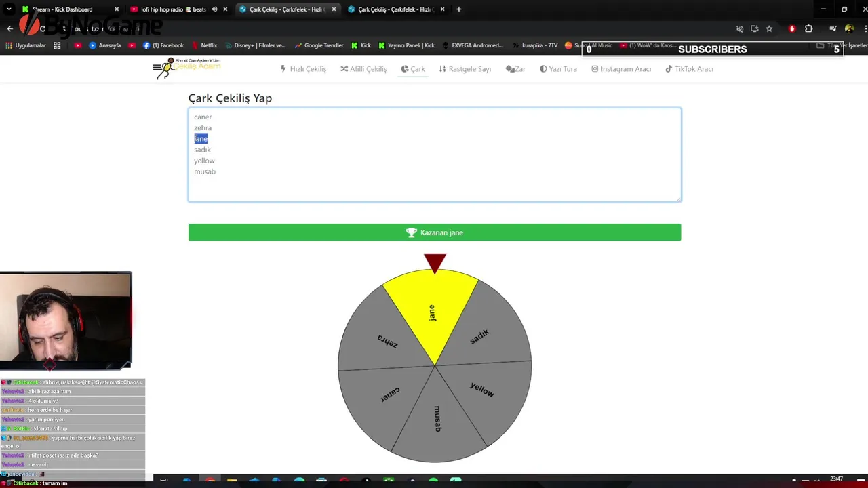Screen dimensions: 868x488
Task: Open the Uygulamalar apps bookmark
Action: tap(26, 45)
